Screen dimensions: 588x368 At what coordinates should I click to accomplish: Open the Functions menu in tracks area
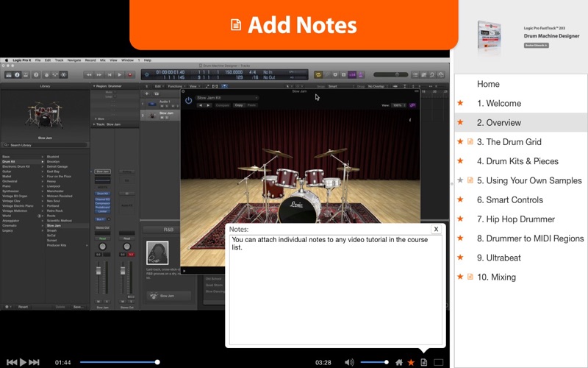click(176, 86)
